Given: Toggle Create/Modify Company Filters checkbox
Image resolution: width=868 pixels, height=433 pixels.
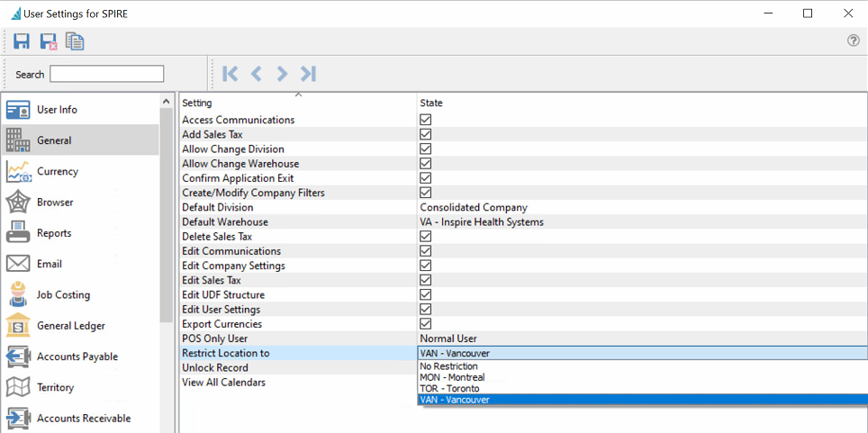Looking at the screenshot, I should point(425,193).
